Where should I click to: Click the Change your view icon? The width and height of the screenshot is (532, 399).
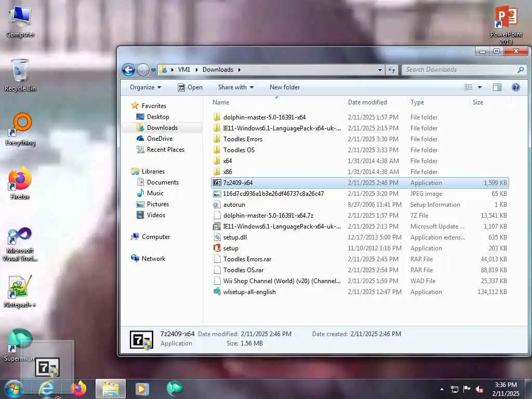(x=469, y=87)
